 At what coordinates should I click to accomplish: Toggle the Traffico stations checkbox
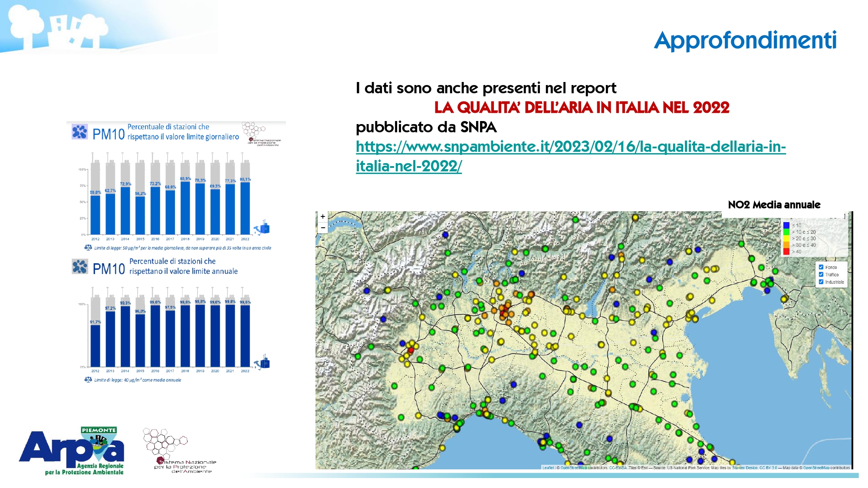coord(821,275)
